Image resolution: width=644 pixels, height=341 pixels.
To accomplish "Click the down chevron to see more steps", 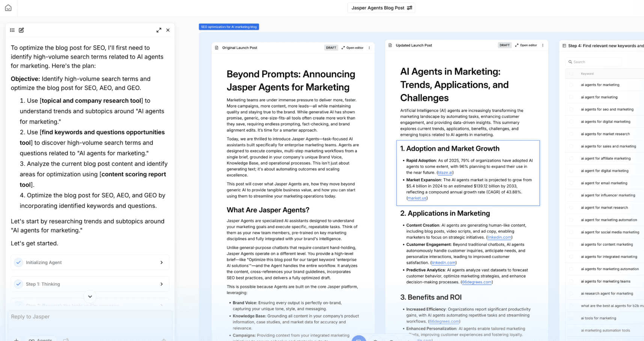I will coord(90,296).
